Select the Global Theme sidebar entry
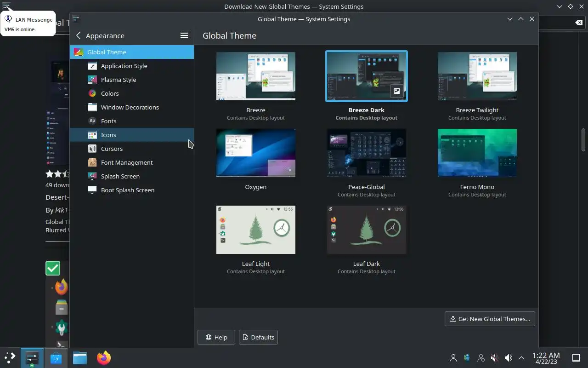 [x=131, y=52]
